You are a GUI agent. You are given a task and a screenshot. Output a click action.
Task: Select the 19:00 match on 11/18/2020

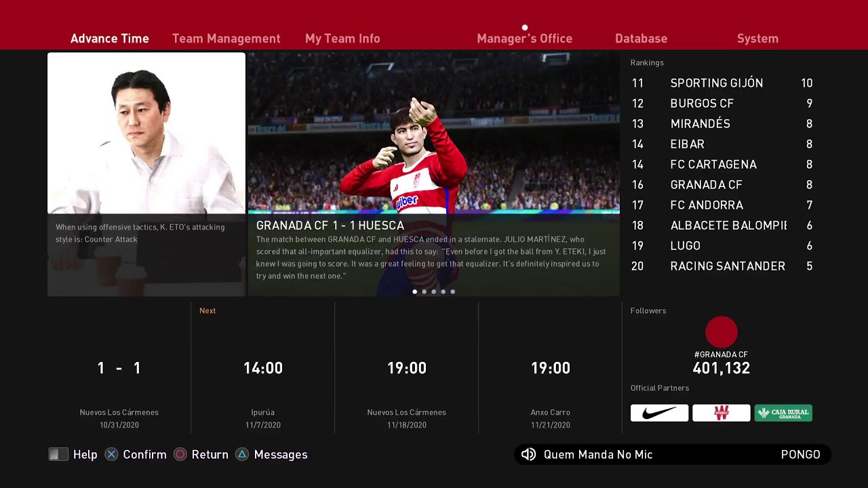coord(407,368)
